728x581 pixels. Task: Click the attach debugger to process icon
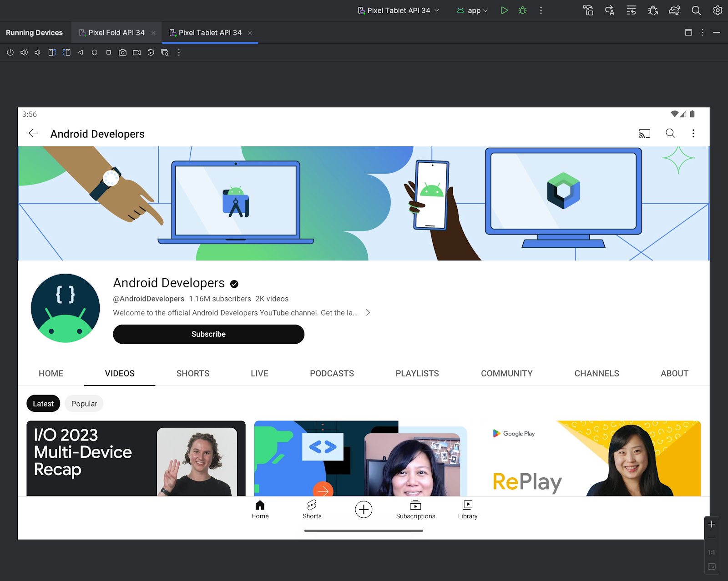tap(653, 10)
